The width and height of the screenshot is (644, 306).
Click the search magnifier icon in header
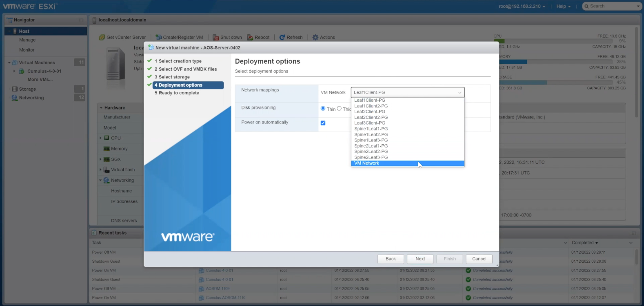coord(586,6)
